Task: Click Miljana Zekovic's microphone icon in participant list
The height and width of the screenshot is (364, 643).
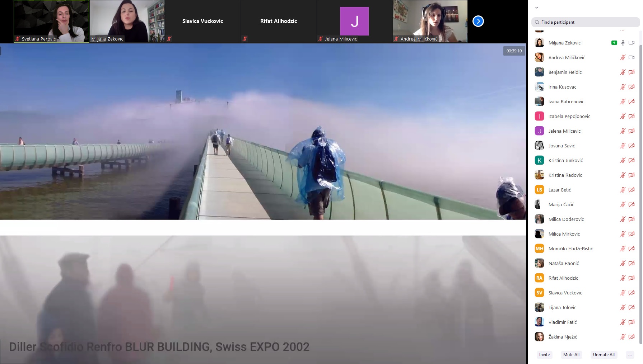Action: pos(623,43)
